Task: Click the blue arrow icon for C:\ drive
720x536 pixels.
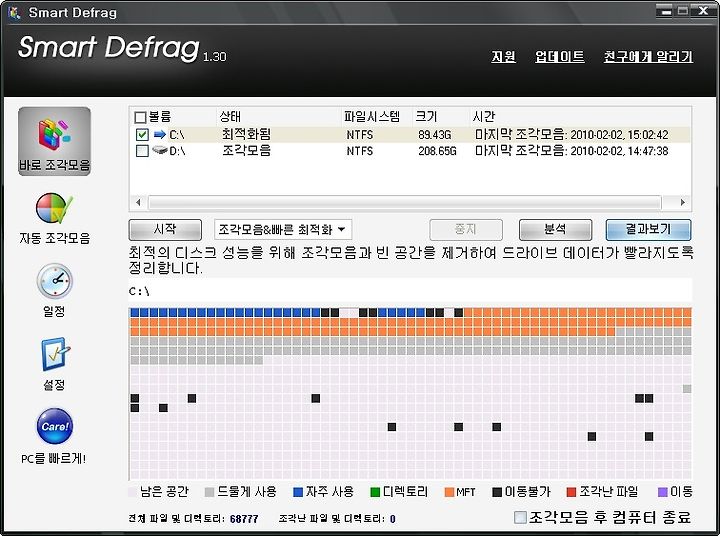Action: pos(159,134)
